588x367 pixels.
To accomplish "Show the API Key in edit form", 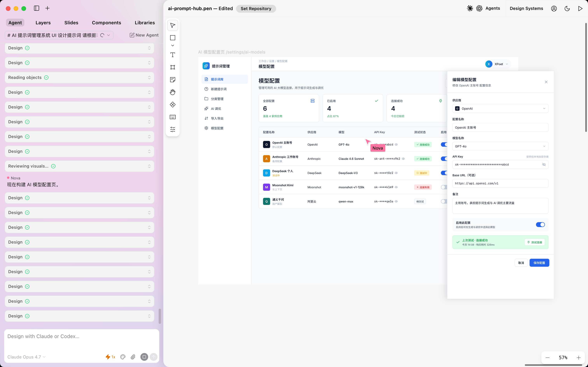I will [544, 165].
